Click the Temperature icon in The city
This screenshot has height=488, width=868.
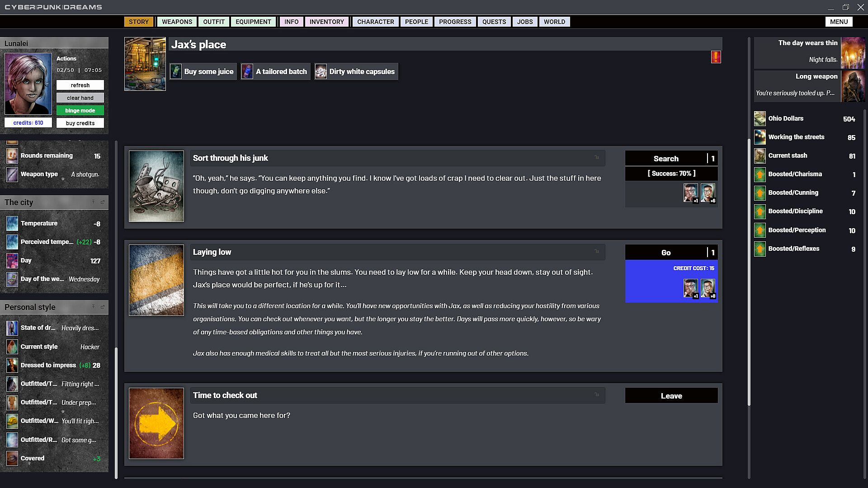click(x=12, y=223)
